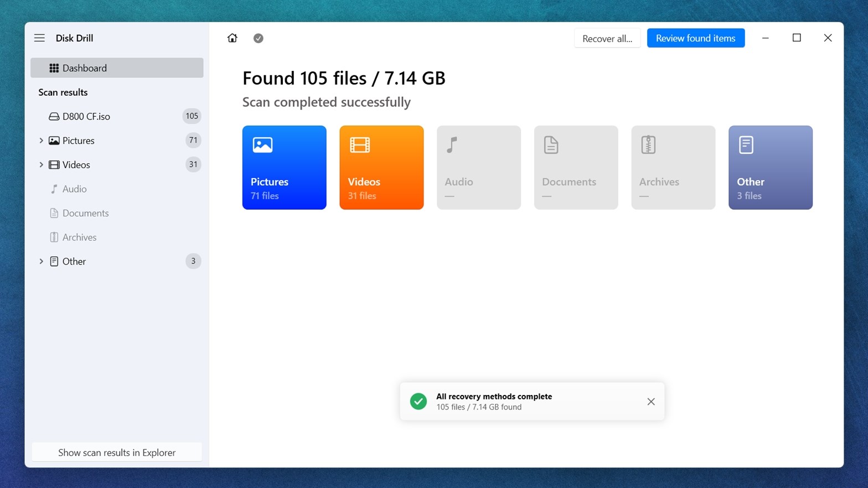The image size is (868, 488).
Task: Select Pictures in the sidebar
Action: (x=117, y=141)
